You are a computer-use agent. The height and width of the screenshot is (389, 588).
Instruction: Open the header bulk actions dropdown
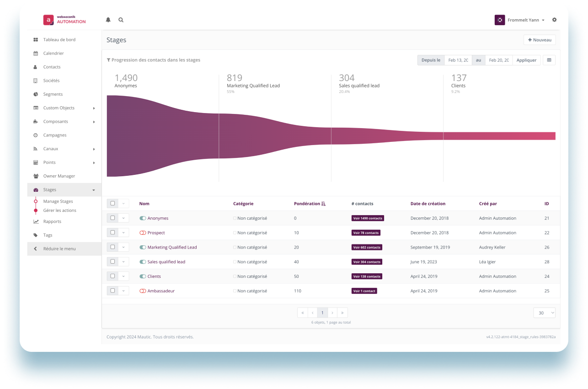(123, 204)
